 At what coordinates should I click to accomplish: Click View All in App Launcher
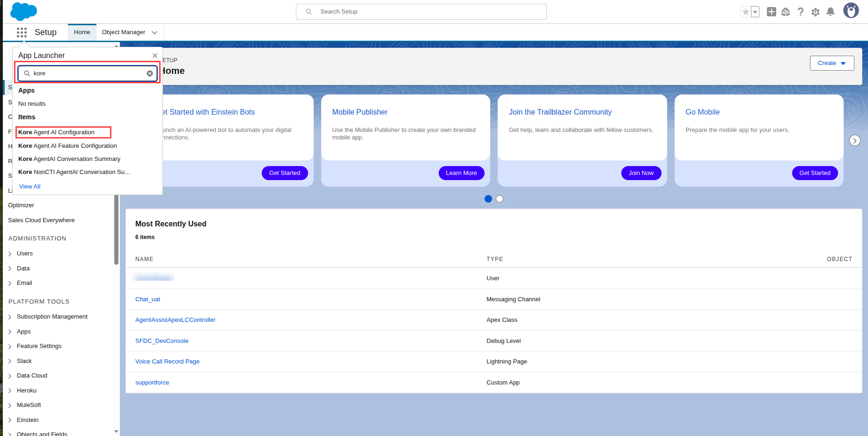point(29,187)
